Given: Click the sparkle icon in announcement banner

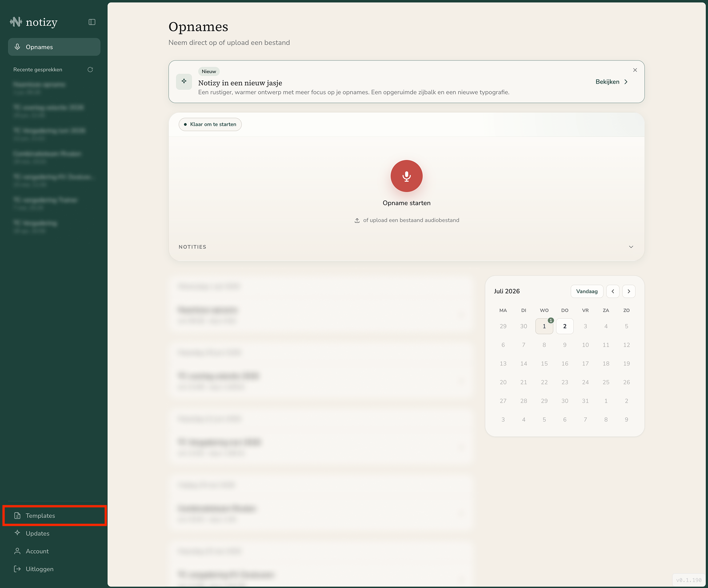Looking at the screenshot, I should pos(184,82).
